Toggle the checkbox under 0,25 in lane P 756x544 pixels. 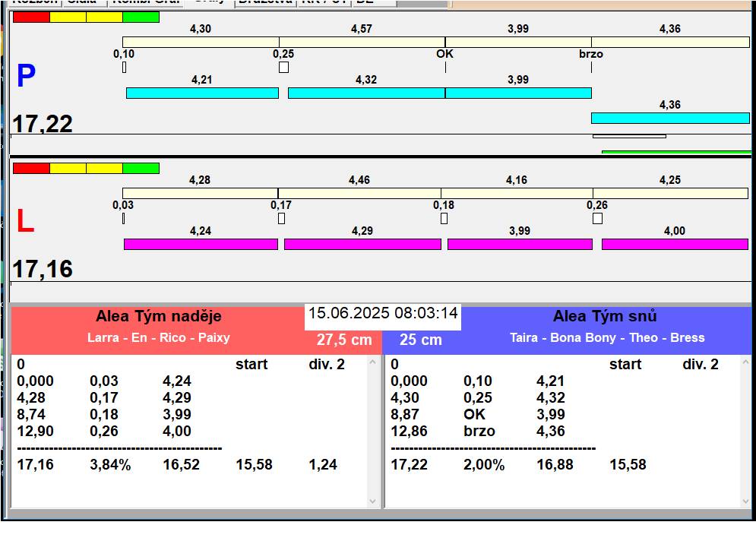[283, 68]
